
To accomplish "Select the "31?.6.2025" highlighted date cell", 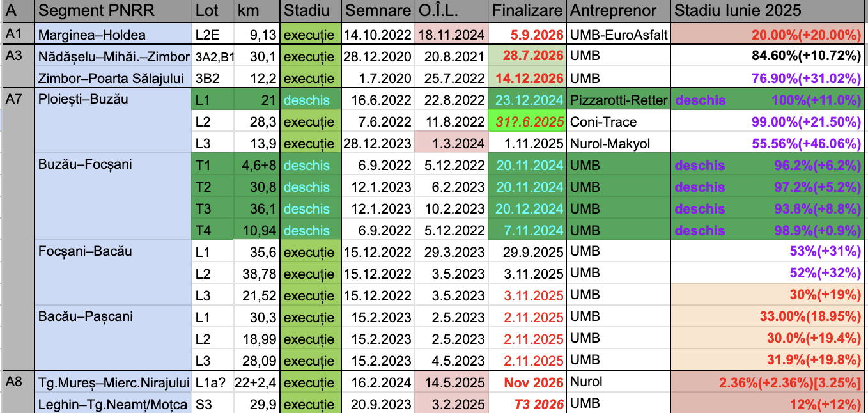I will 527,121.
